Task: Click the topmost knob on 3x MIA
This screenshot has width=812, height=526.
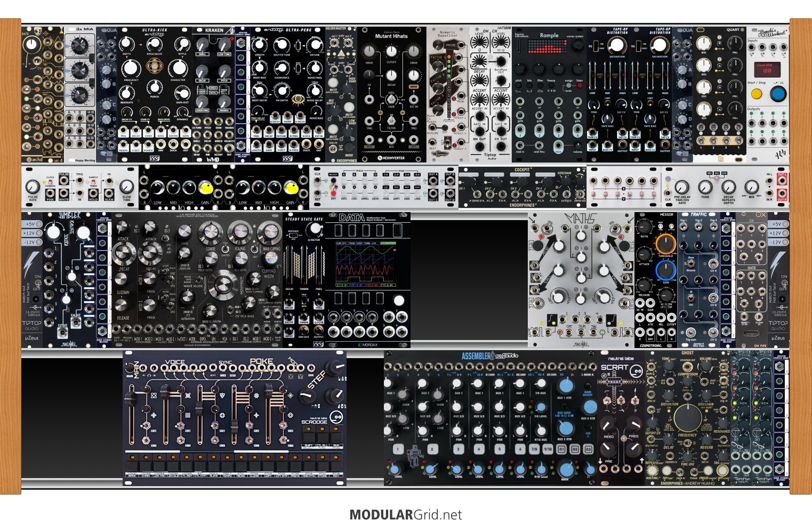Action: pyautogui.click(x=79, y=45)
